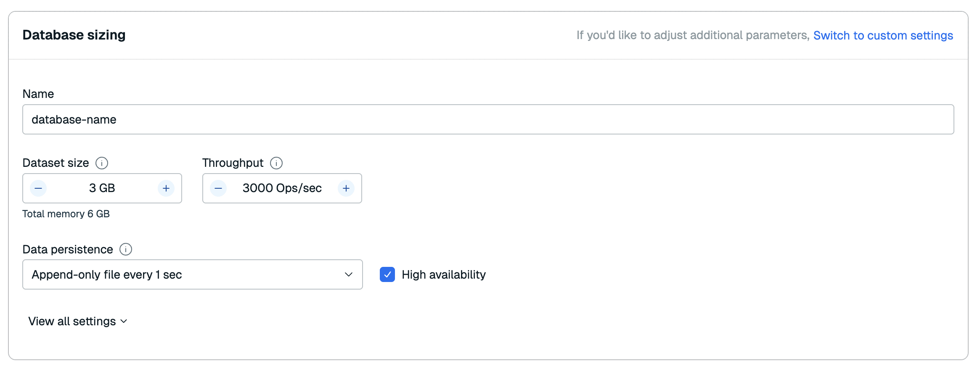The image size is (980, 369).
Task: Raise Throughput using the plus button
Action: tap(346, 188)
